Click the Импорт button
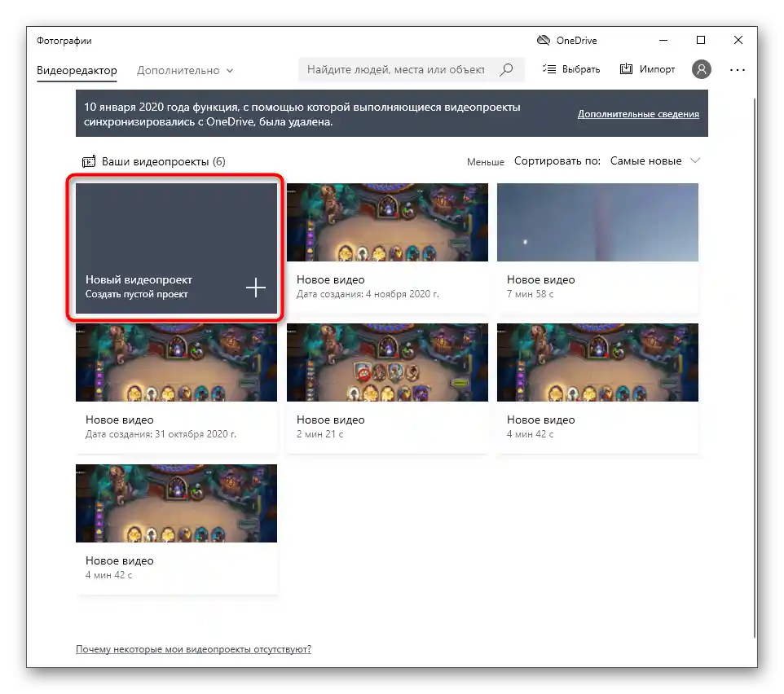Viewport: 784px width, 694px height. pos(647,69)
